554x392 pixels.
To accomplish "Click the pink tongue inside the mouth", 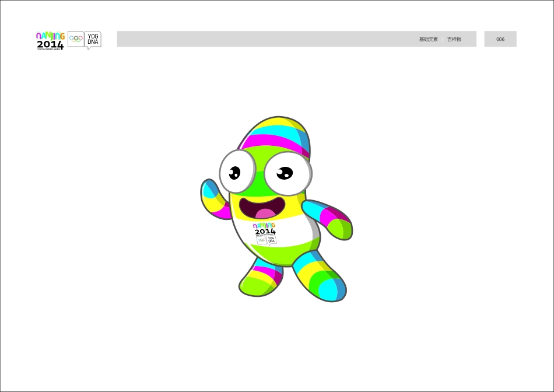I will point(265,214).
